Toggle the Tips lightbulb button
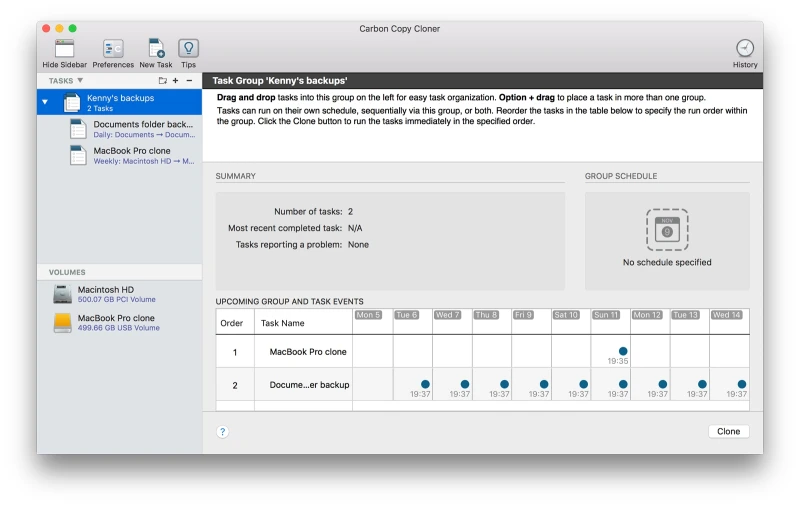Image resolution: width=800 pixels, height=507 pixels. click(x=188, y=49)
